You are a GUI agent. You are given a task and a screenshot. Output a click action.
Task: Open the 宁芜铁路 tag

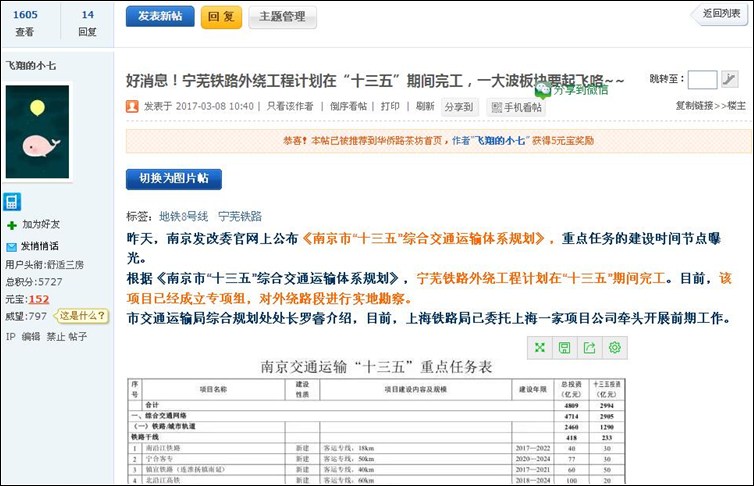(x=240, y=216)
